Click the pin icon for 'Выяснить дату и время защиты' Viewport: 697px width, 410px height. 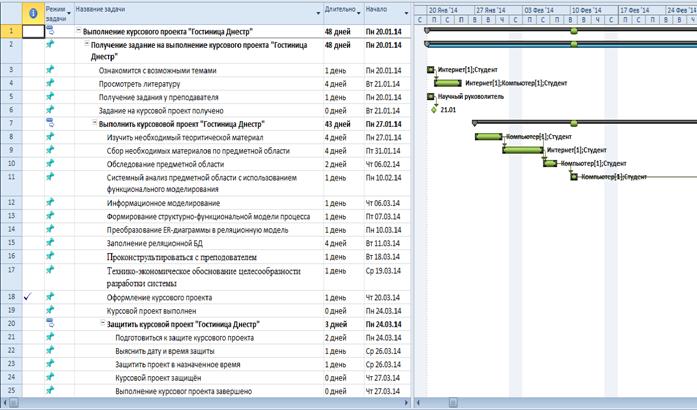click(x=50, y=350)
